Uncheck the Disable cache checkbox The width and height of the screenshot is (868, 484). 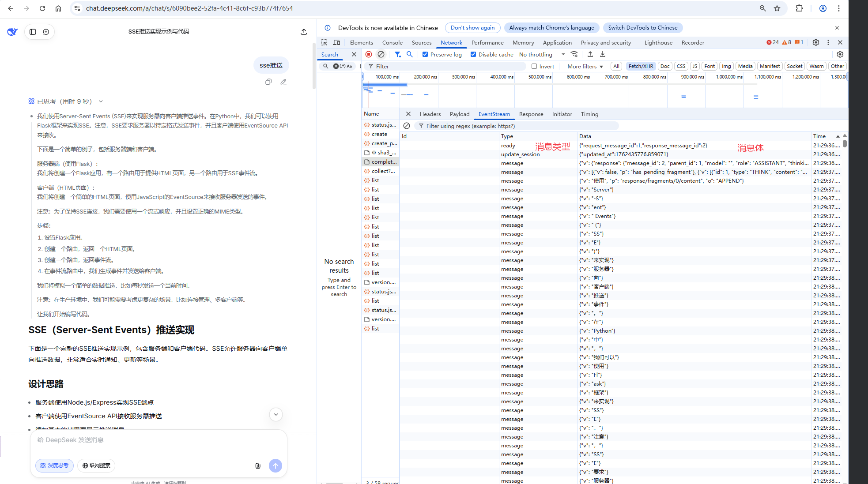pyautogui.click(x=473, y=54)
